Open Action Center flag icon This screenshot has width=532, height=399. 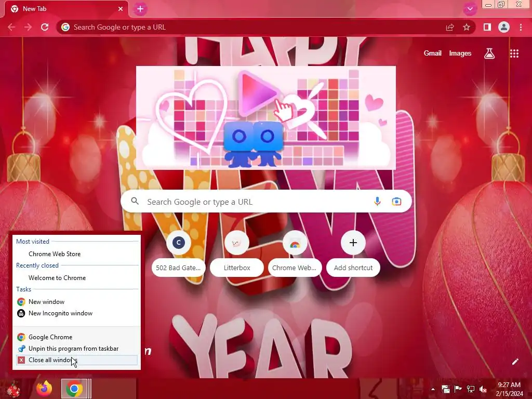click(x=458, y=389)
